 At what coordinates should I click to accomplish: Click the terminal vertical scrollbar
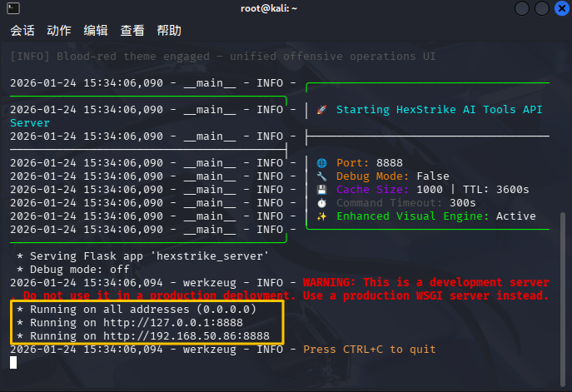pyautogui.click(x=563, y=299)
